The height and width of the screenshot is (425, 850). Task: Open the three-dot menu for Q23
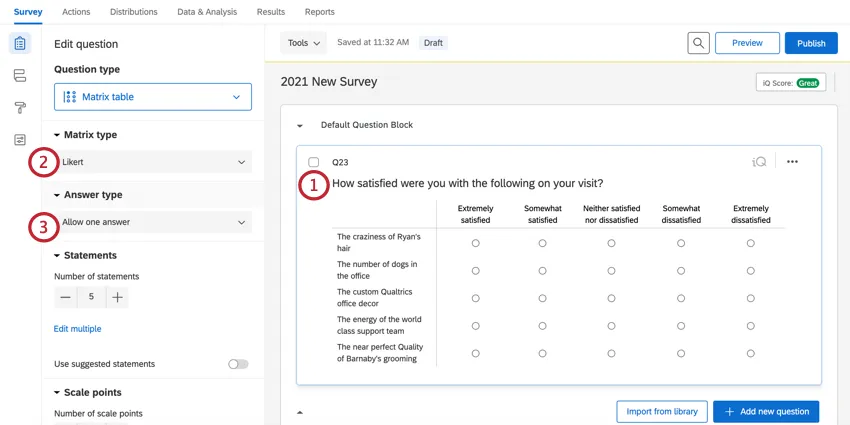click(792, 162)
